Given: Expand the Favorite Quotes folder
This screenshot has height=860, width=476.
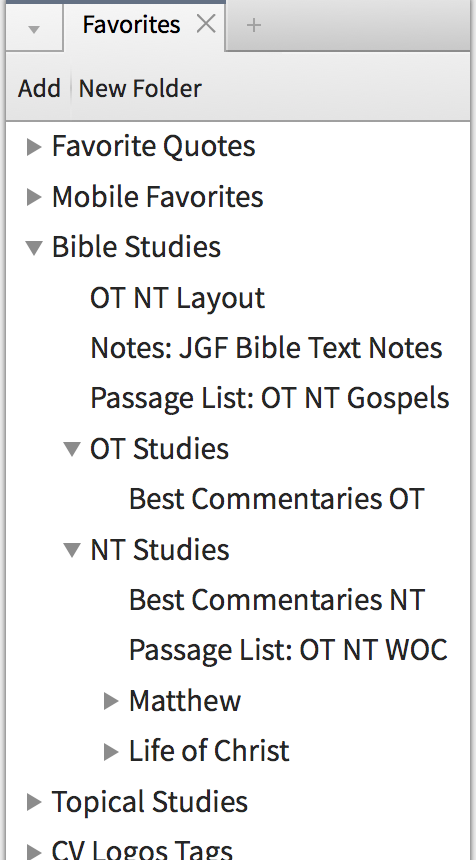Looking at the screenshot, I should 34,146.
